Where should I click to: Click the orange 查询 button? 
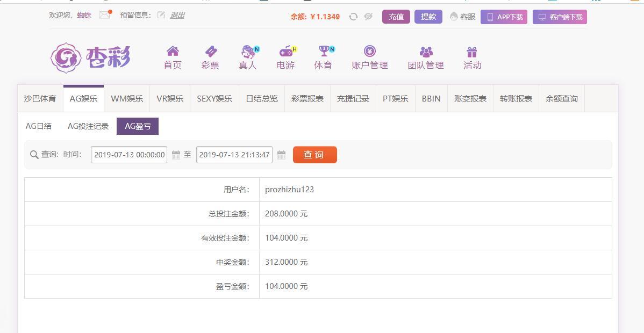pos(314,155)
